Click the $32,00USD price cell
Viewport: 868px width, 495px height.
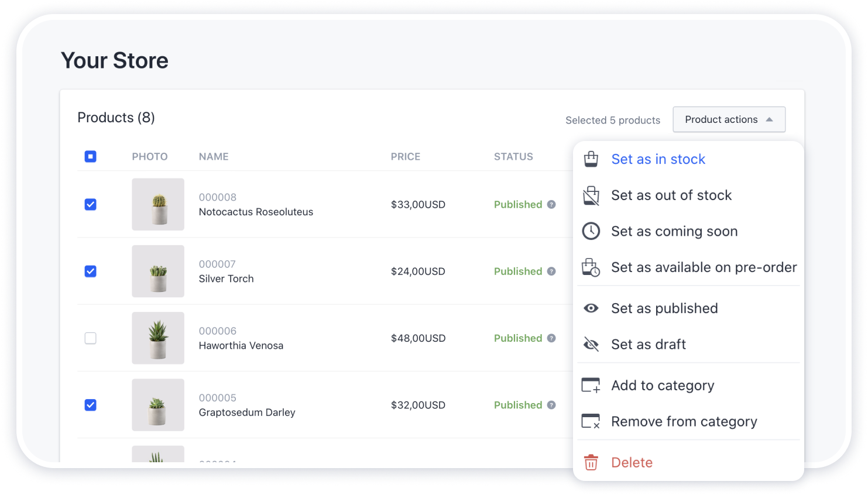pyautogui.click(x=418, y=405)
